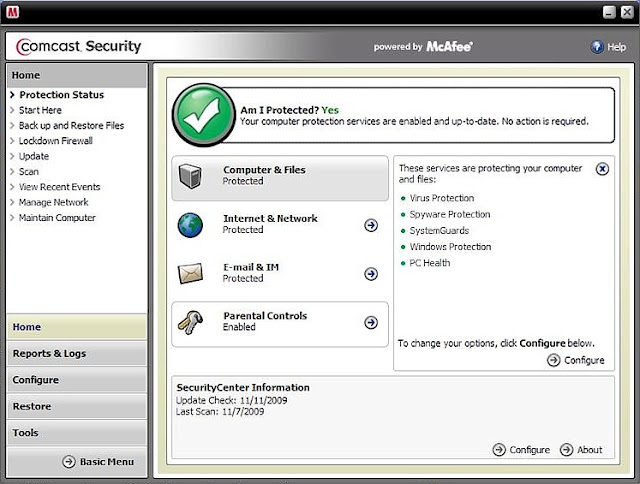
Task: Click the McAfee M logo in title bar
Action: (10, 10)
